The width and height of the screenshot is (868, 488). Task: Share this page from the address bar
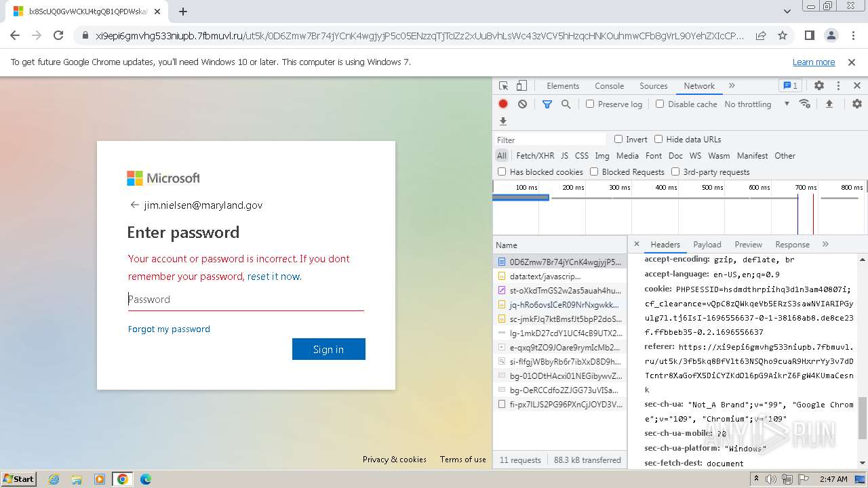(x=761, y=36)
